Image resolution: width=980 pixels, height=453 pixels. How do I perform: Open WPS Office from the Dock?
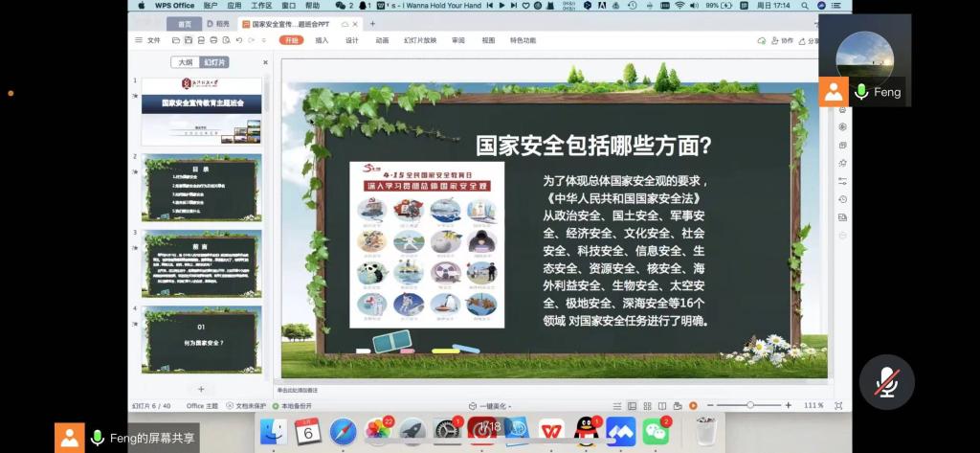[550, 431]
